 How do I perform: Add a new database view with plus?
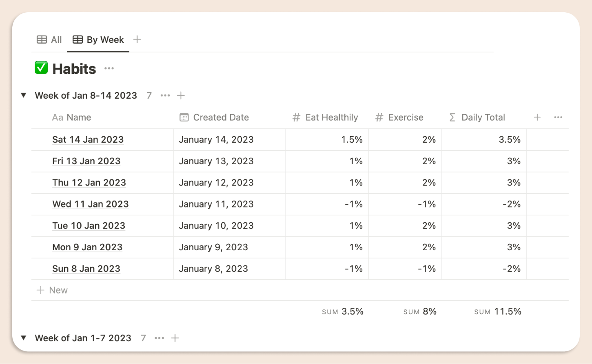tap(137, 40)
